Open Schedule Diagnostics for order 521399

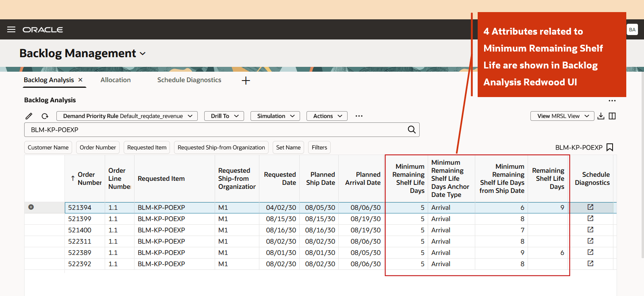[x=590, y=218]
